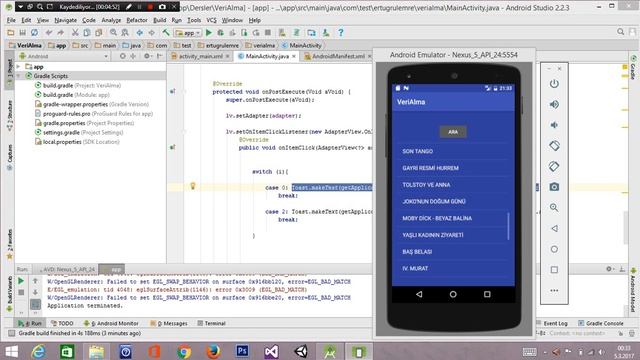
Task: Click the MainActivity breadcrumb in navigation bar
Action: tap(302, 45)
